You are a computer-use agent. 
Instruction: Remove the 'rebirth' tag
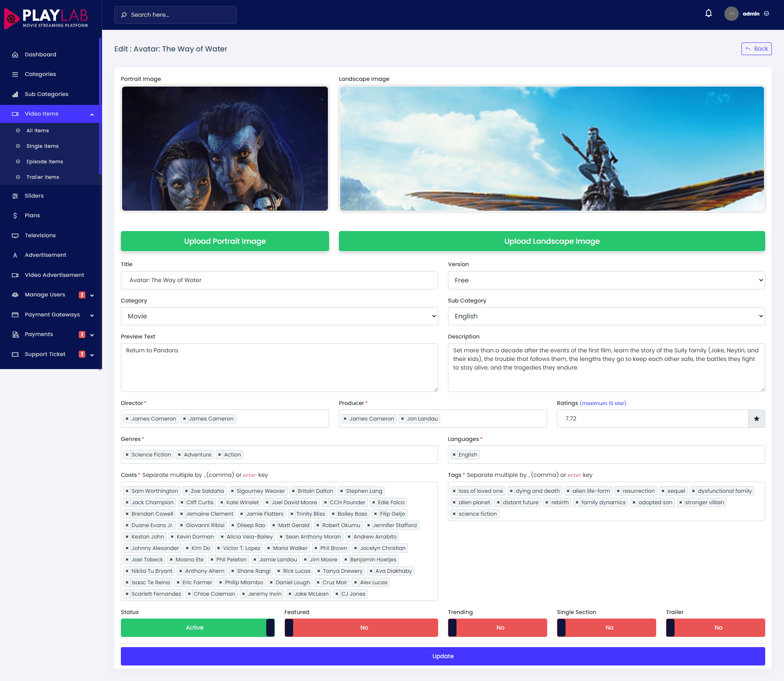click(547, 502)
